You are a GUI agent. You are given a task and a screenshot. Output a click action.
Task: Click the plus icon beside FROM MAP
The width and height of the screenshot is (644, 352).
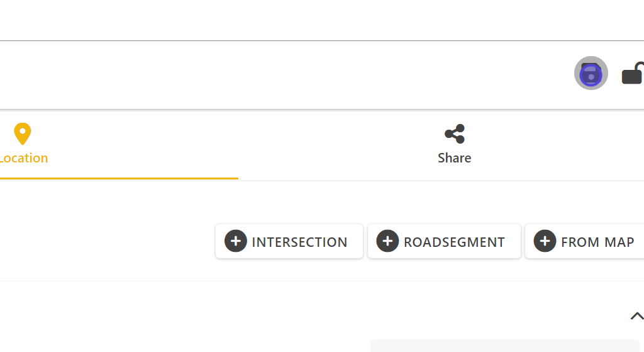[x=545, y=241]
